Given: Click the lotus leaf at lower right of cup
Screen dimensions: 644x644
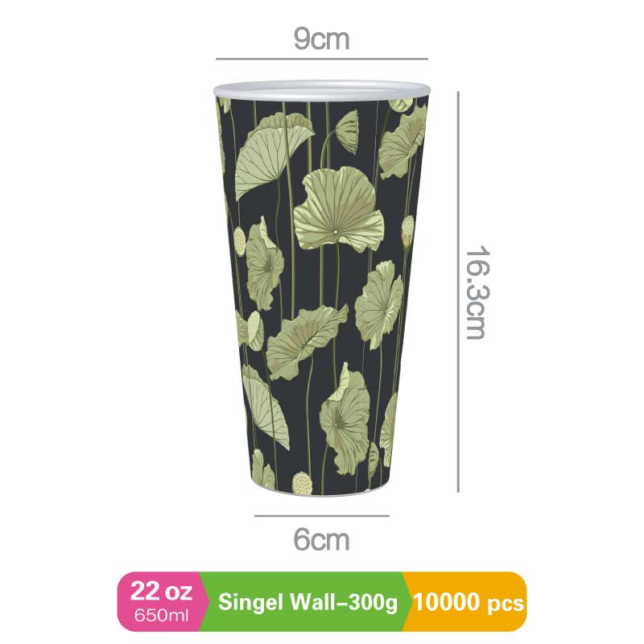Looking at the screenshot, I should pyautogui.click(x=345, y=419).
